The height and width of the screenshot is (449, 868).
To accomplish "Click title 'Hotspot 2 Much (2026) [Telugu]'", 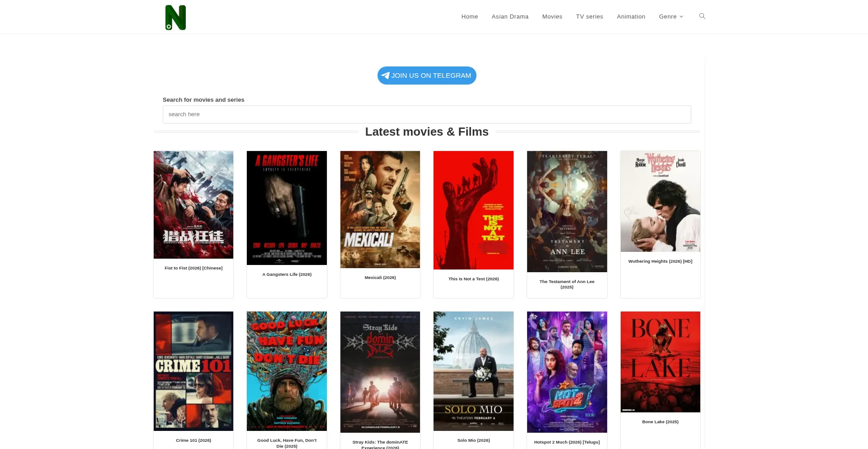I will click(567, 442).
